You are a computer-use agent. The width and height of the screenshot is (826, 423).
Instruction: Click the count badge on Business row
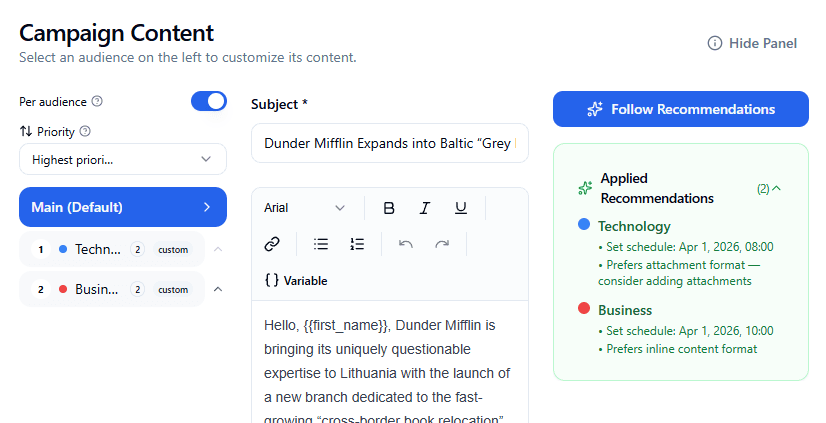137,289
